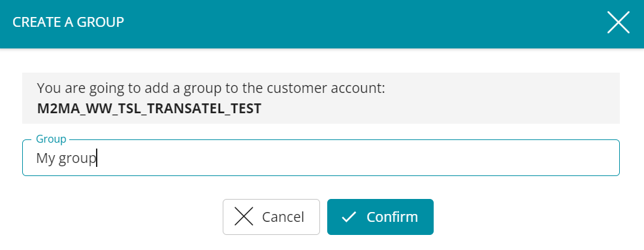
Task: Click the 'My group' text in the field
Action: click(66, 158)
